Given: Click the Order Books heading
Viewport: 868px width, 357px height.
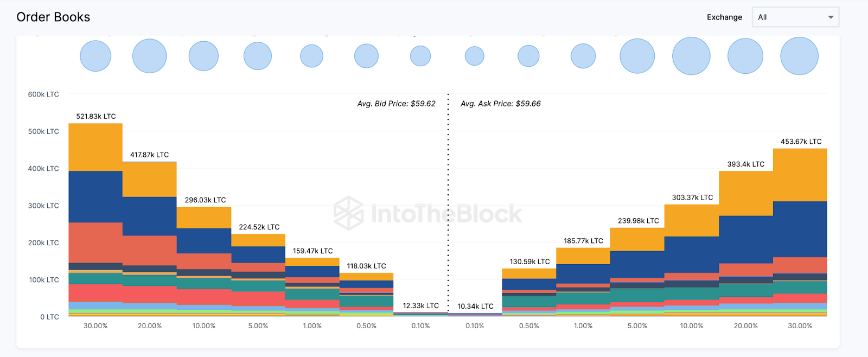Looking at the screenshot, I should point(53,17).
